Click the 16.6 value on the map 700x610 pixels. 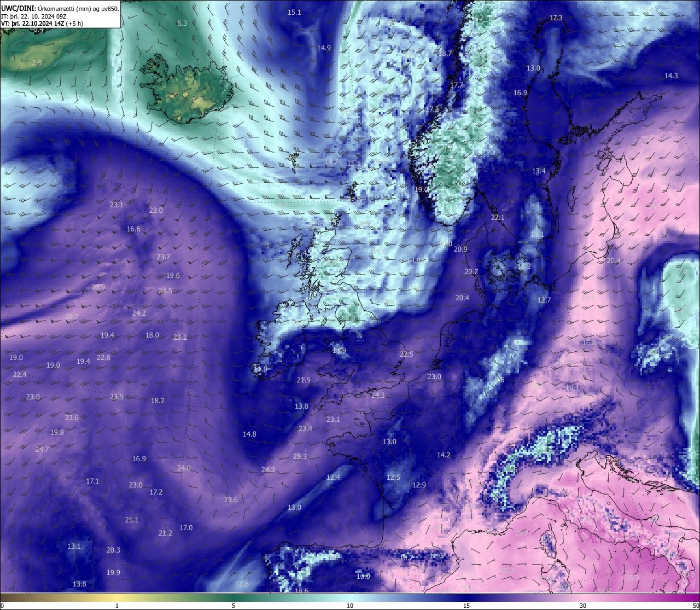click(x=133, y=229)
